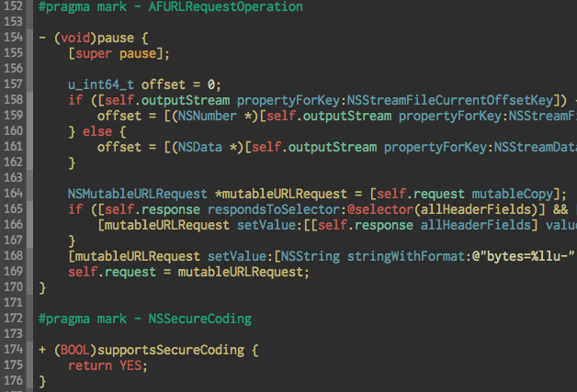The height and width of the screenshot is (392, 577).
Task: Click line number 164 in the gutter
Action: click(x=13, y=193)
